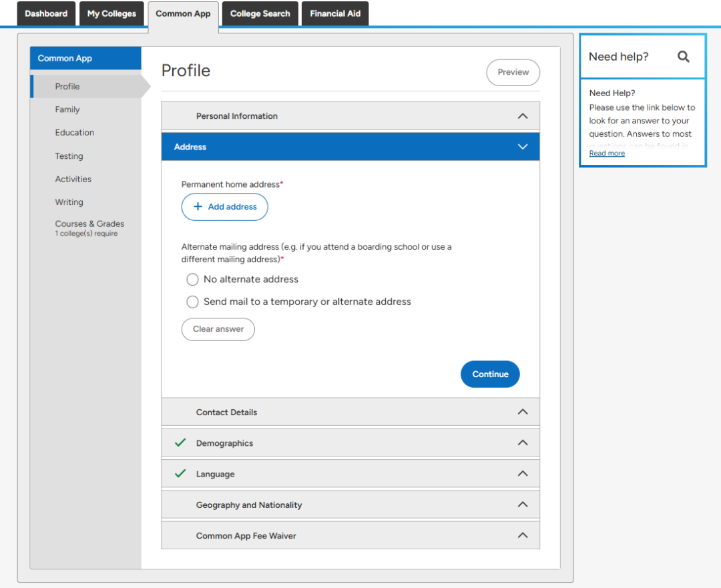Image resolution: width=721 pixels, height=588 pixels.
Task: Go to the Financial Aid tab
Action: click(335, 14)
